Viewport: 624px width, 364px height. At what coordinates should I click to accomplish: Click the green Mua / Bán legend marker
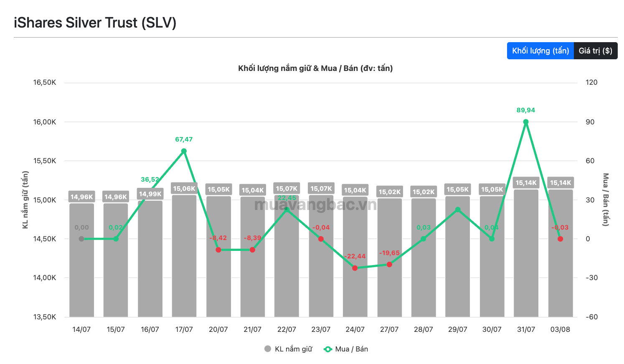328,349
